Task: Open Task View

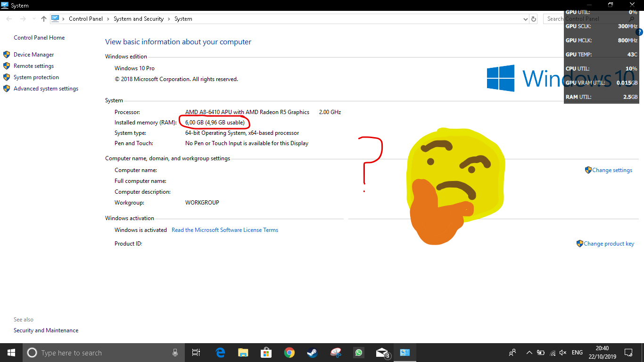Action: click(x=196, y=353)
